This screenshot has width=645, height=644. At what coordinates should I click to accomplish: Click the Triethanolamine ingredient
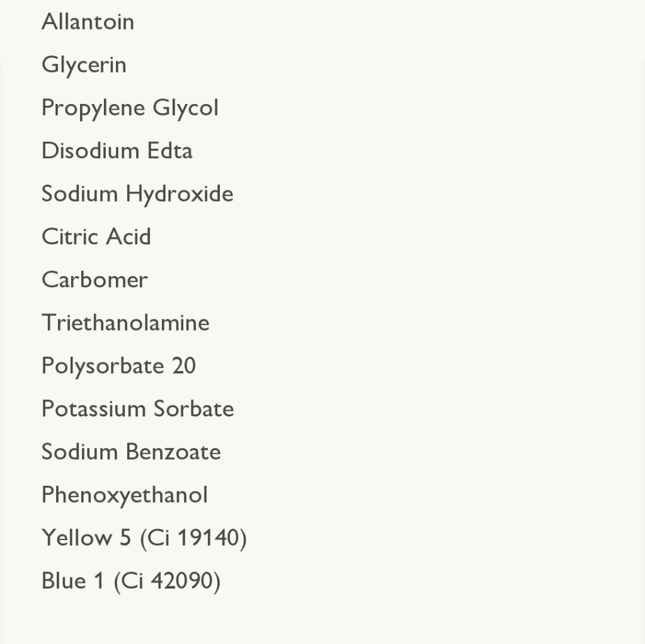(x=125, y=323)
